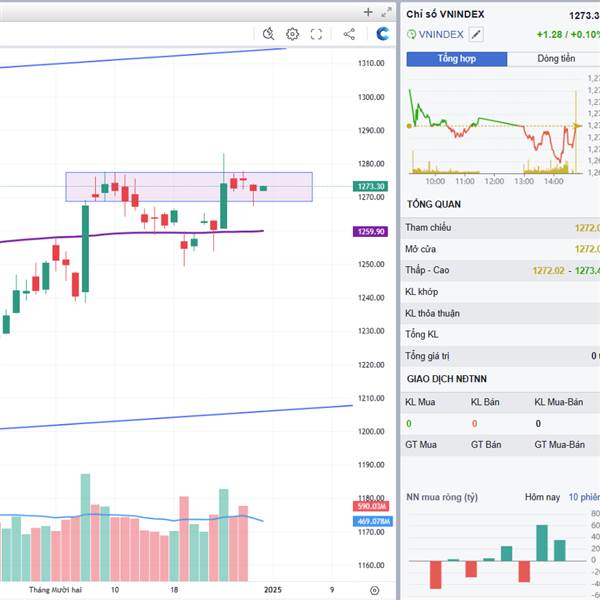Viewport: 600px width, 600px height.
Task: Click the Tham chiếu row
Action: click(x=500, y=228)
